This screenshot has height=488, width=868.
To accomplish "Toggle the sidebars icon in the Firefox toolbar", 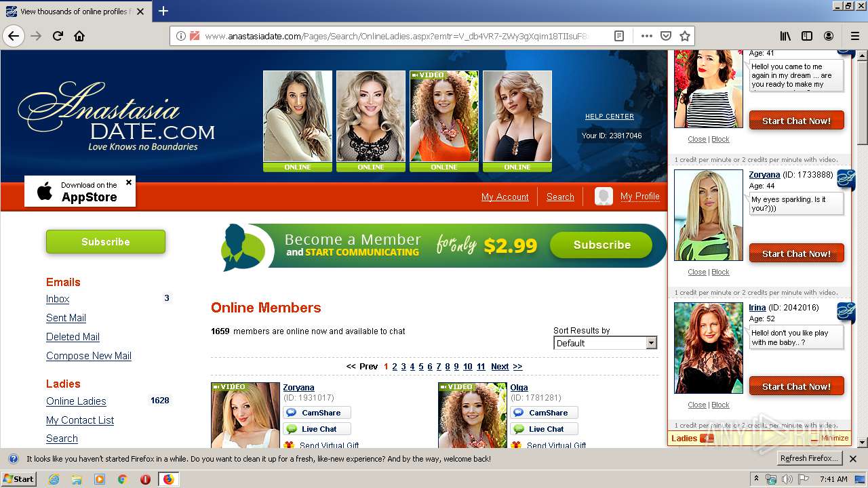I will tap(807, 36).
